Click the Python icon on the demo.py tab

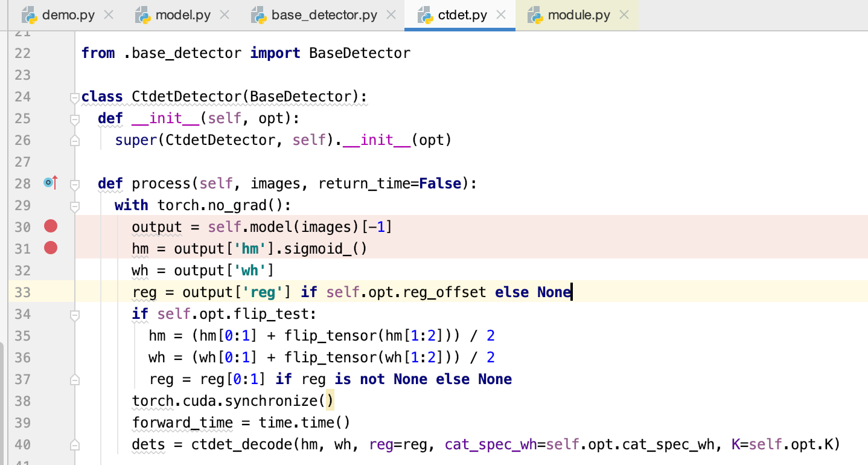(x=28, y=14)
